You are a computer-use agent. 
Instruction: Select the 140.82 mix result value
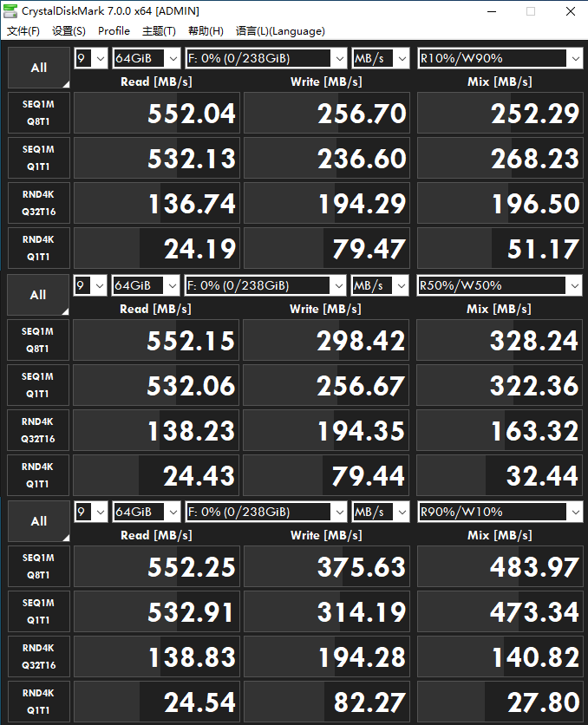click(x=500, y=656)
